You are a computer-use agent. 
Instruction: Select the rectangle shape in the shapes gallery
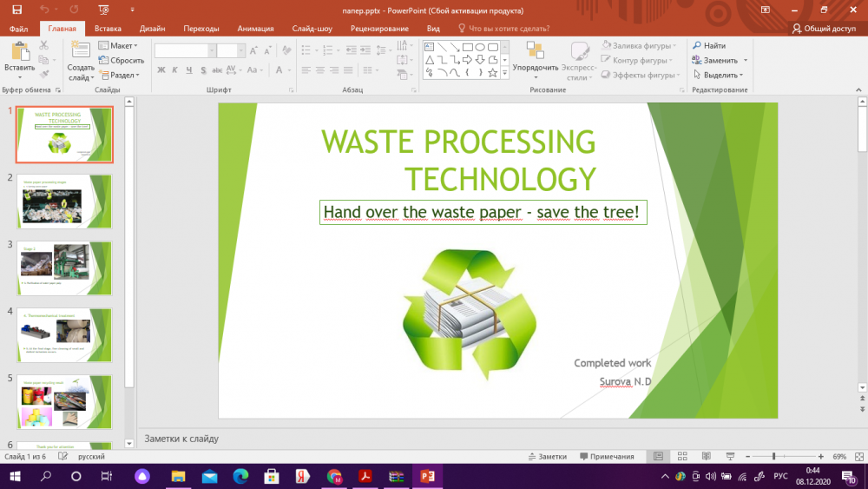click(x=467, y=47)
